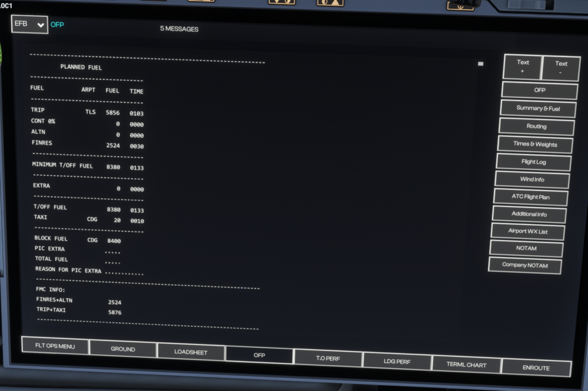
Task: Go to FLT OPS MENU tab
Action: pyautogui.click(x=55, y=346)
